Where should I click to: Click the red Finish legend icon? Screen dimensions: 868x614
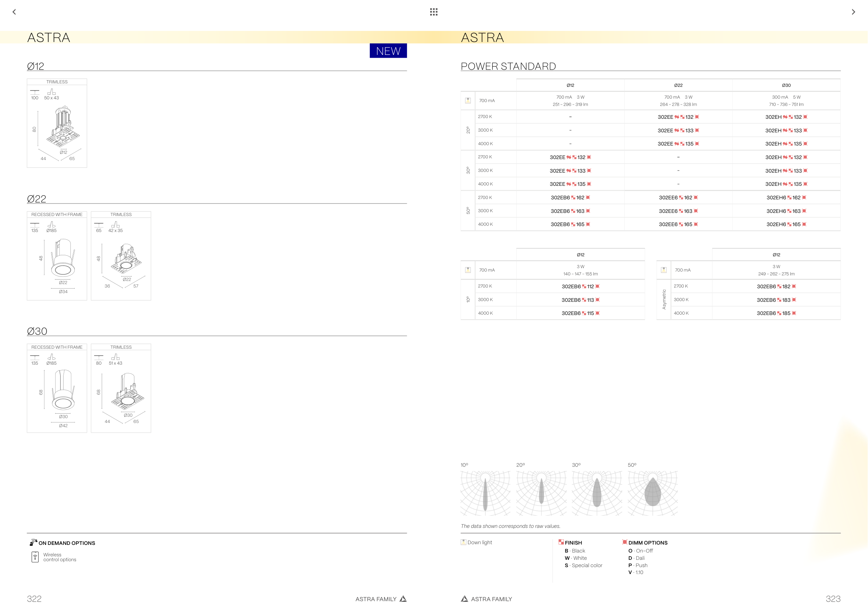561,542
